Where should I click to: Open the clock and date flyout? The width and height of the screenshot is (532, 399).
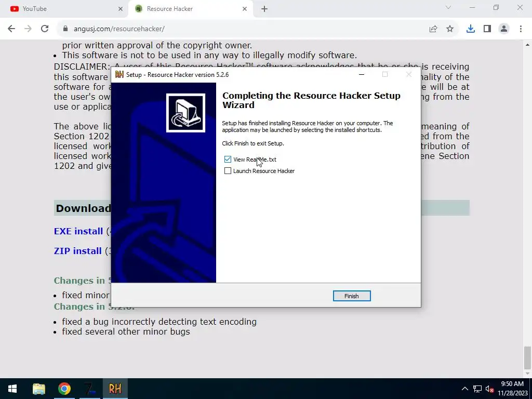(512, 389)
